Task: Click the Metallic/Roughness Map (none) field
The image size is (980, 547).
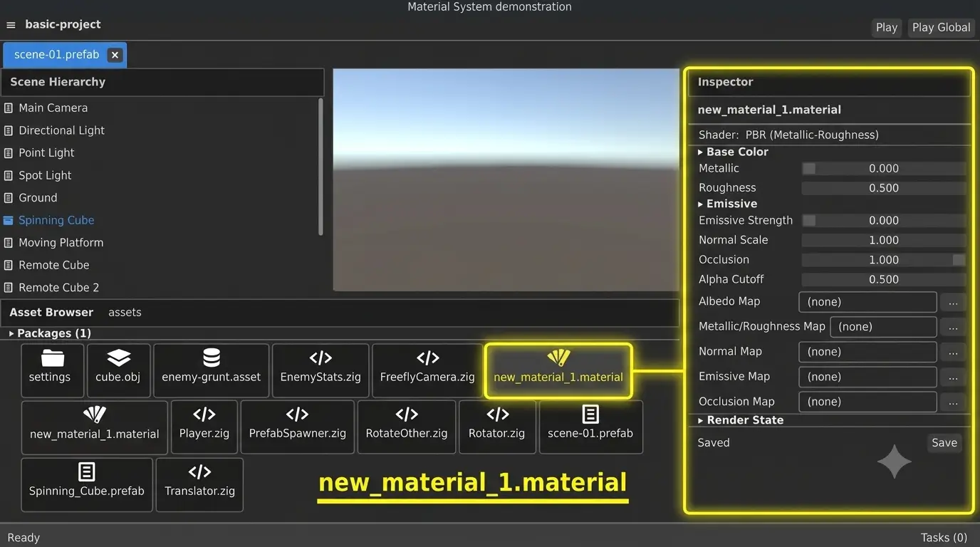Action: [883, 327]
